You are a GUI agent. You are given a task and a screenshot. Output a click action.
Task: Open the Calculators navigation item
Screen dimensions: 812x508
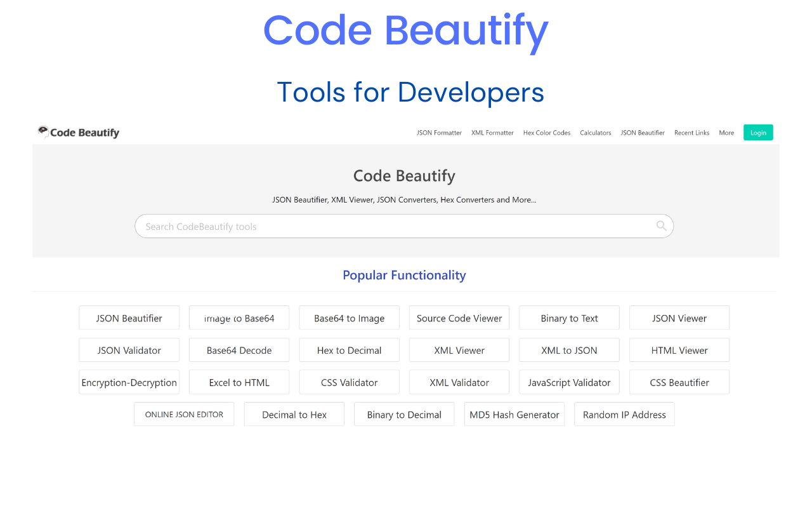pos(595,133)
